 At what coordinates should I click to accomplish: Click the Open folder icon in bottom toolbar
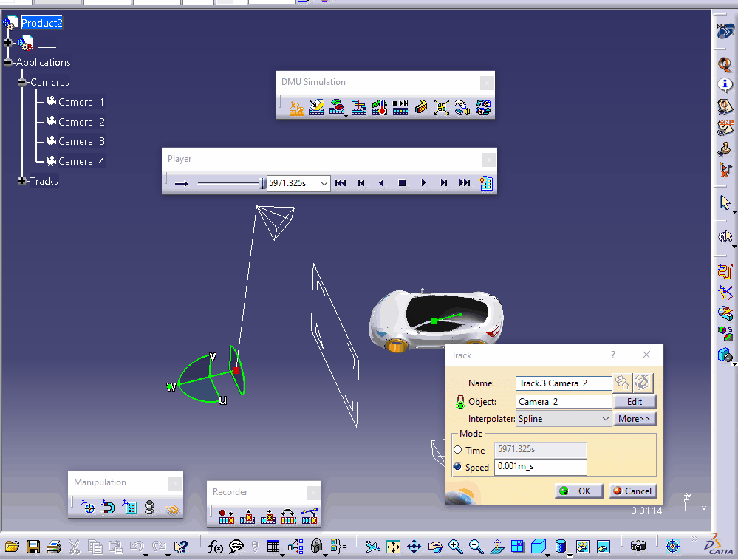click(x=13, y=547)
